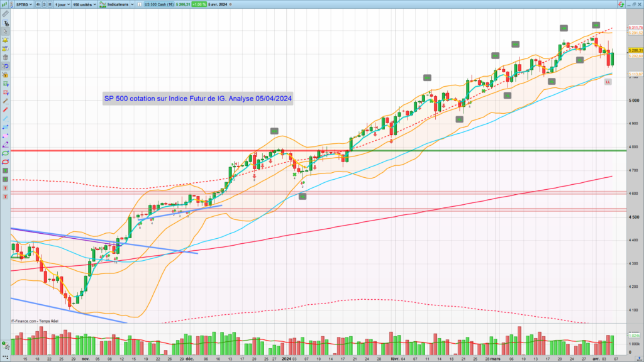
Task: Add a price alert with bell icon
Action: pos(5,40)
